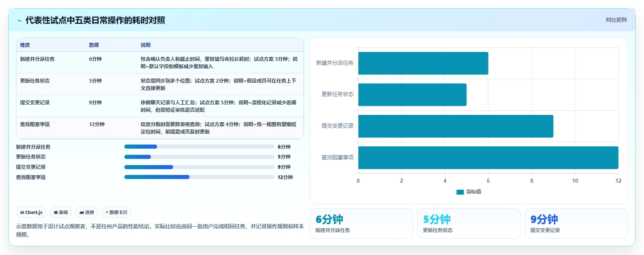The width and height of the screenshot is (644, 255).
Task: Click the 查找阻塞事项 label in the progress list
Action: tap(31, 177)
